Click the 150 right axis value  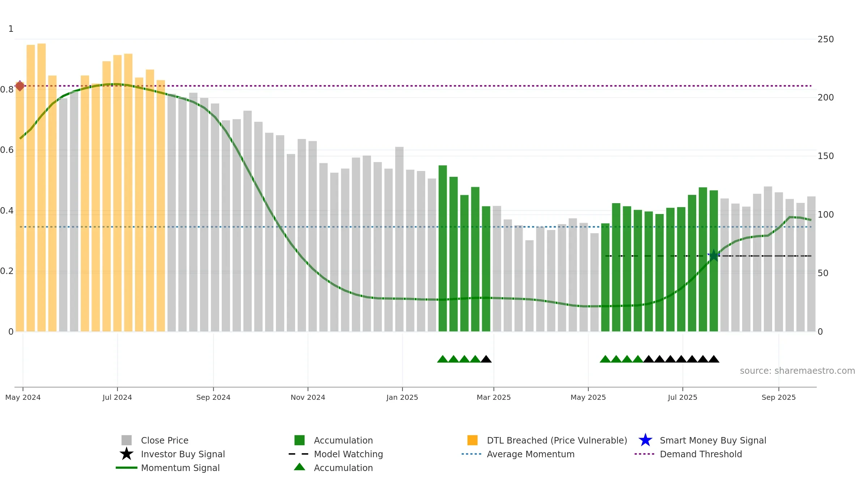(826, 156)
